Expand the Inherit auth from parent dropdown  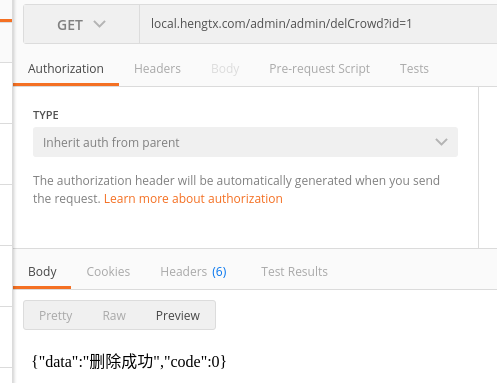point(245,142)
